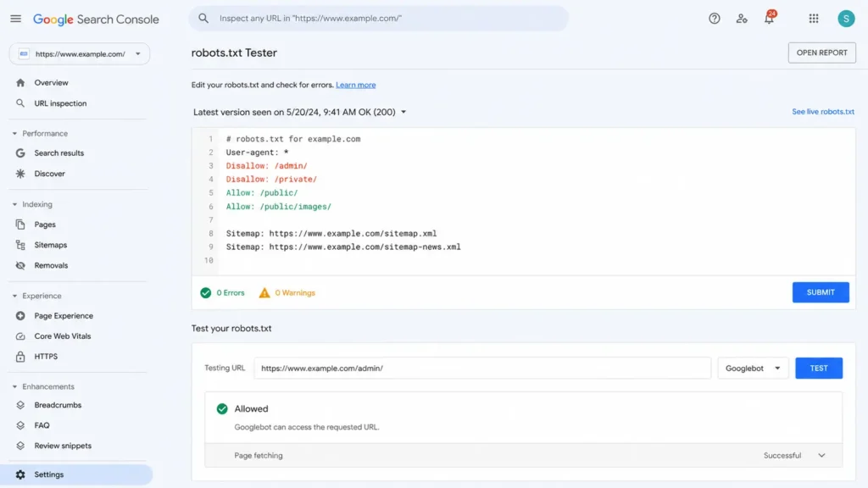Click the FAQ layers icon
The width and height of the screenshot is (868, 488).
[x=20, y=425]
